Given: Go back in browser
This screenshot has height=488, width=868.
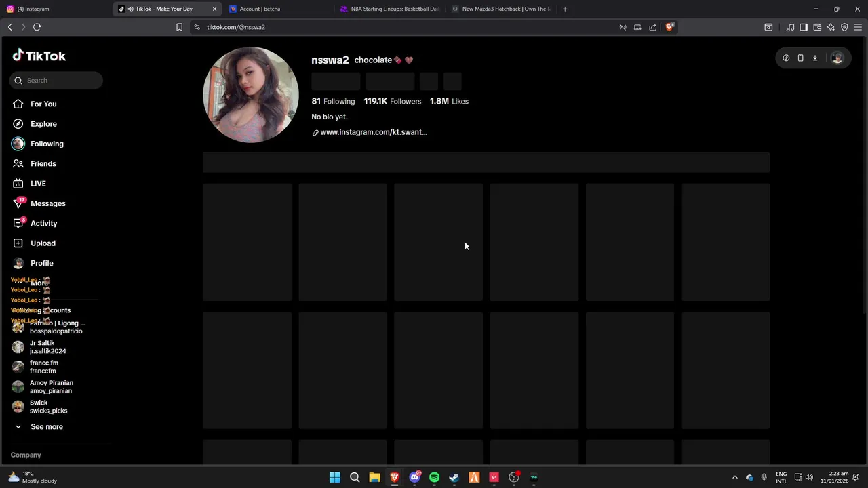Looking at the screenshot, I should (10, 27).
